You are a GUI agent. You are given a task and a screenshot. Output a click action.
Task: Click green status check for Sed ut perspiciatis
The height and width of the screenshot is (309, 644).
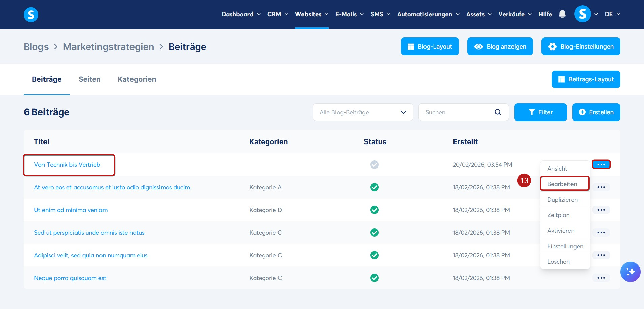(374, 232)
